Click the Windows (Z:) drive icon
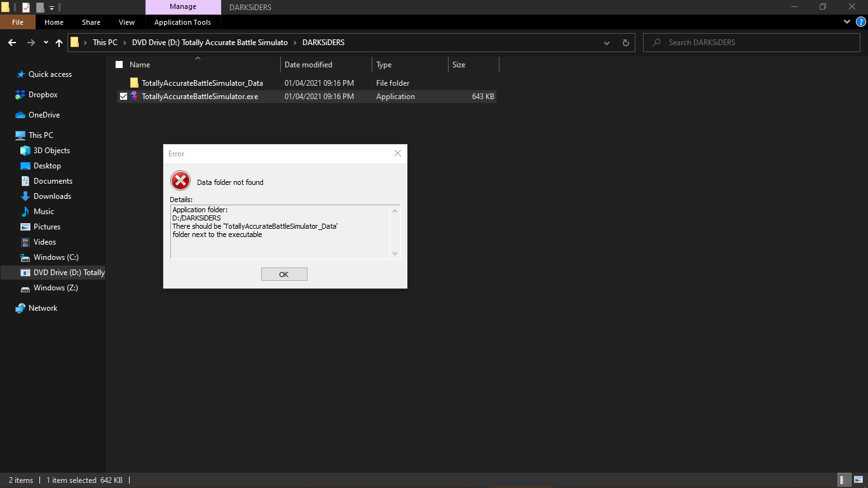 click(25, 288)
